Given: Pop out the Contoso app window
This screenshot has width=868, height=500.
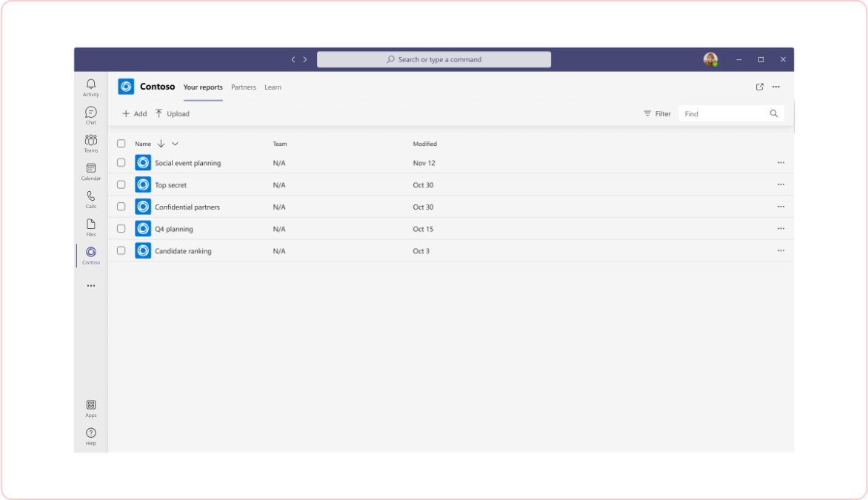Looking at the screenshot, I should pyautogui.click(x=760, y=87).
